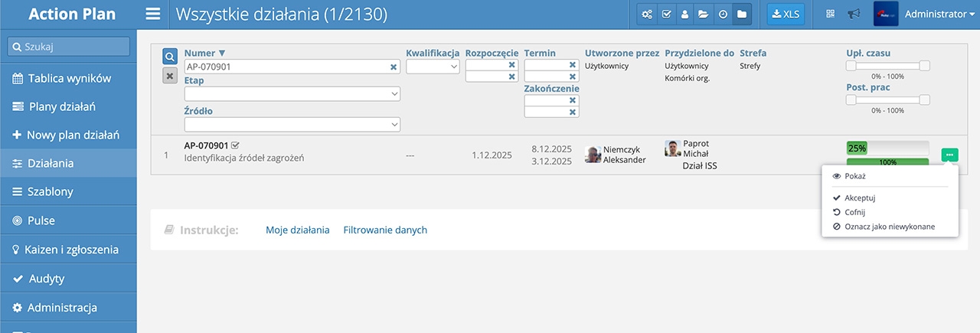Choose Oznacz jako niewykonane in the menu

(890, 227)
